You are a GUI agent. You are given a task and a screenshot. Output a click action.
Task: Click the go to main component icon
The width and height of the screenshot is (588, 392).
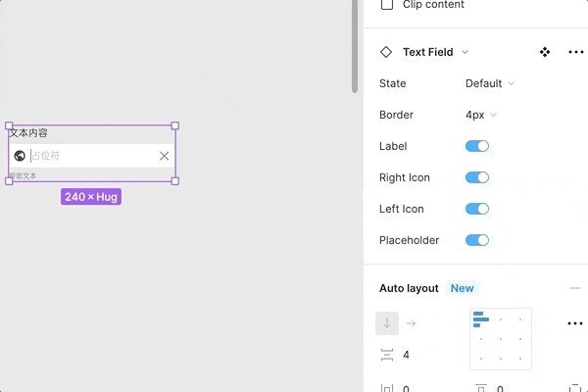tap(545, 52)
